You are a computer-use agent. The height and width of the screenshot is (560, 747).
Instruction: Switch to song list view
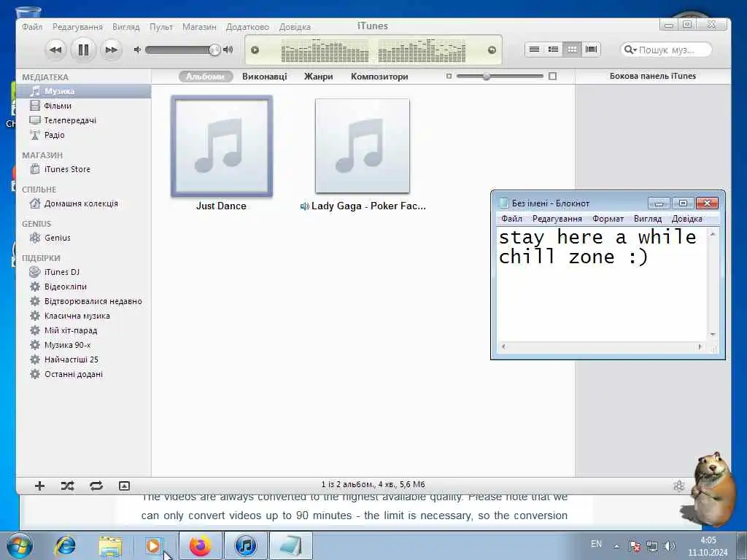(x=535, y=50)
